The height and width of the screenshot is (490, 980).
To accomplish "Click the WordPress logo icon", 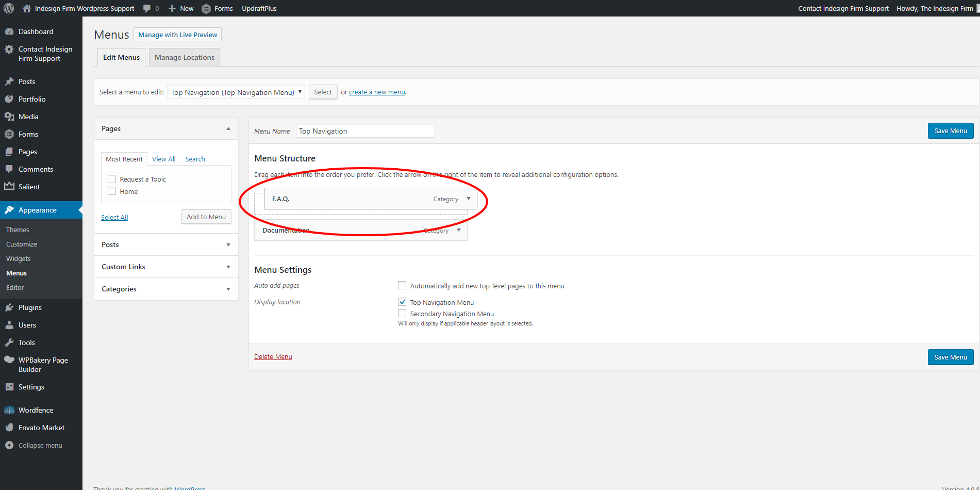I will coord(9,8).
